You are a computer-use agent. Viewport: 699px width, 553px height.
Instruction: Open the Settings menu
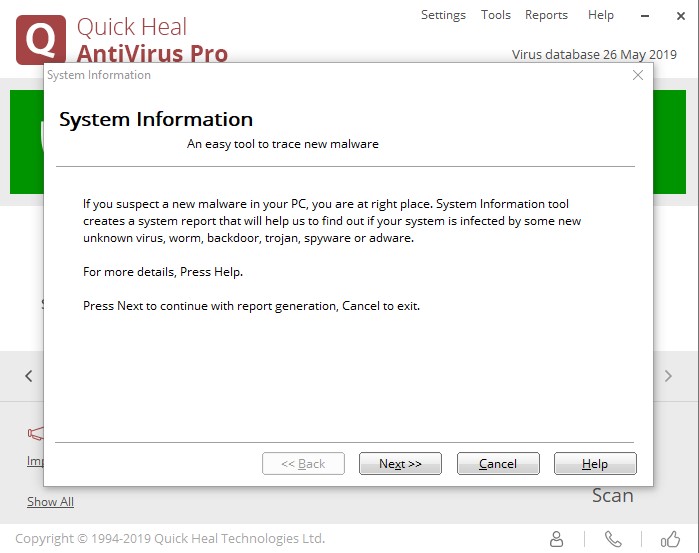click(443, 15)
